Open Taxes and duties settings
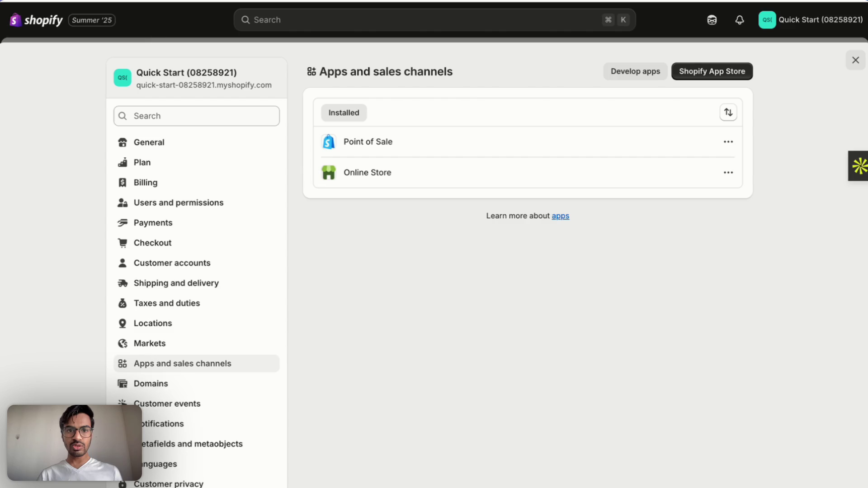The image size is (868, 488). pyautogui.click(x=166, y=303)
